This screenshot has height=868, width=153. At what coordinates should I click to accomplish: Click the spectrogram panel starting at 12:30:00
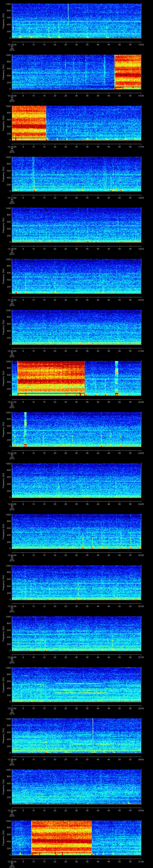[76, 838]
